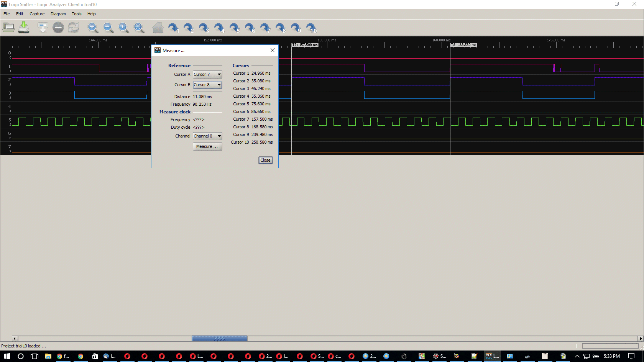
Task: Click the Zoom in magnifier icon
Action: click(92, 28)
